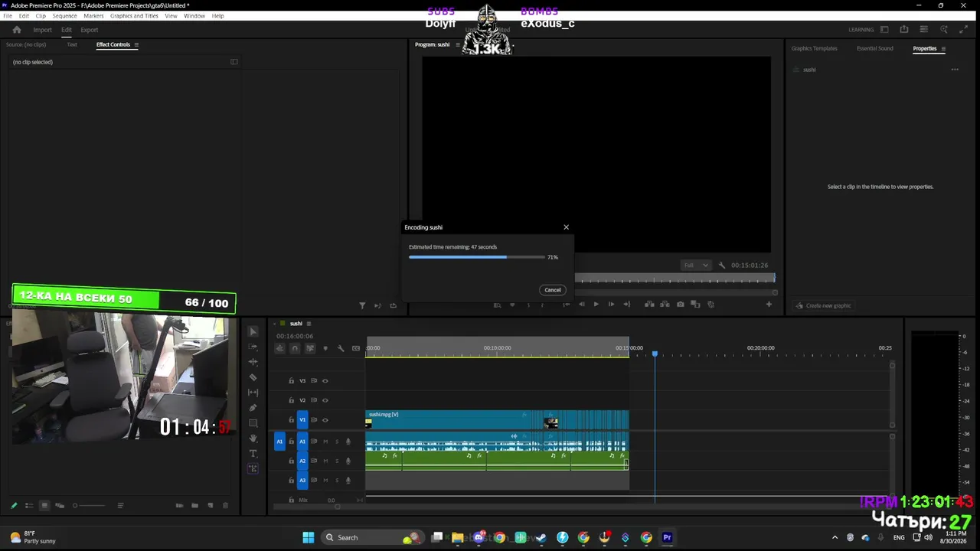Image resolution: width=980 pixels, height=551 pixels.
Task: Open Program: sushi panel menu
Action: click(458, 44)
